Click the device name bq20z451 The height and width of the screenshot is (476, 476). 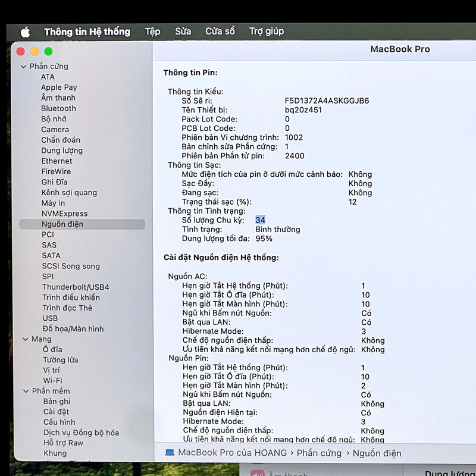[x=303, y=110]
